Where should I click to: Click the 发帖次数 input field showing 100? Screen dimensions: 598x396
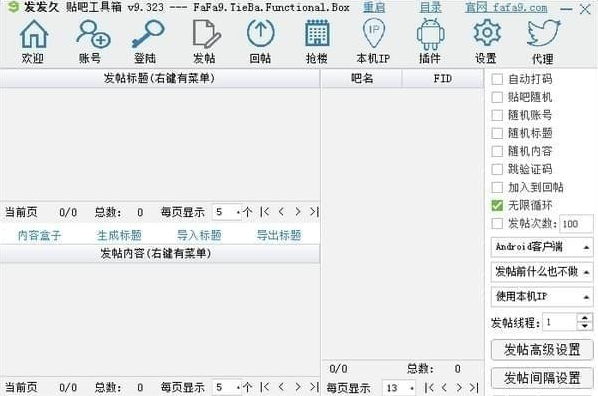[x=576, y=224]
